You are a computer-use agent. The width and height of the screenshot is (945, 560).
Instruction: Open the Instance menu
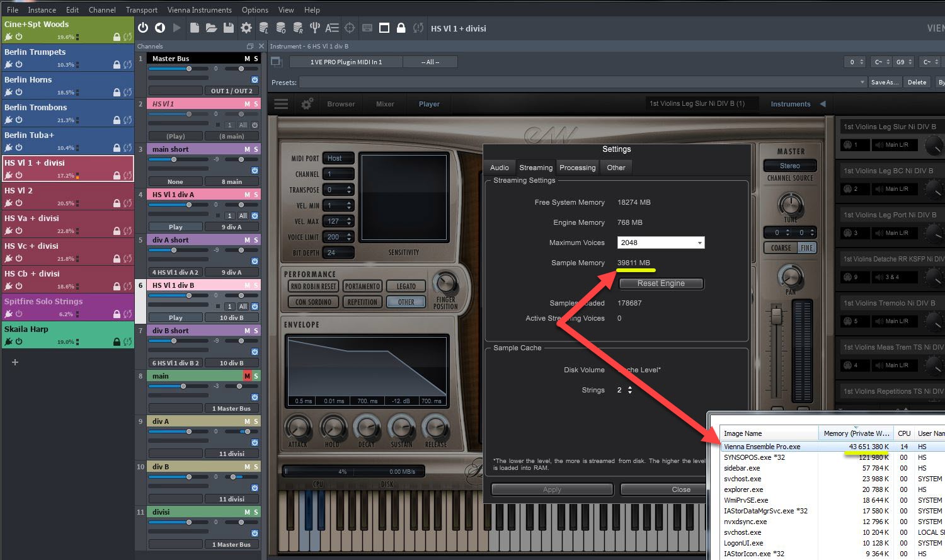[x=42, y=9]
